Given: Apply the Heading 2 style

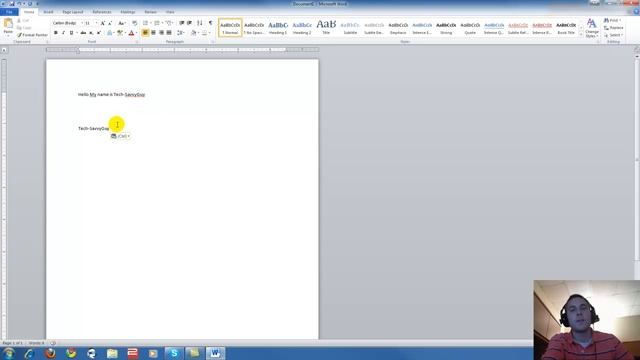Looking at the screenshot, I should click(302, 28).
